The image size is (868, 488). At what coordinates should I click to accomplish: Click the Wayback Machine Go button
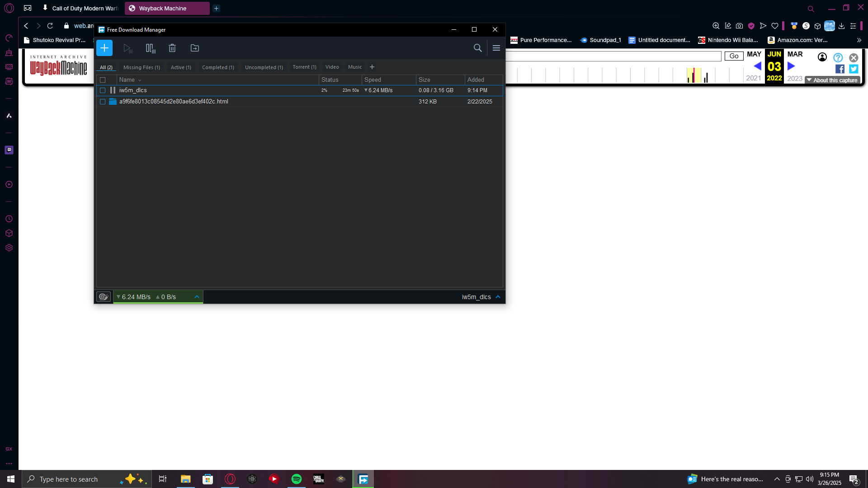coord(734,56)
